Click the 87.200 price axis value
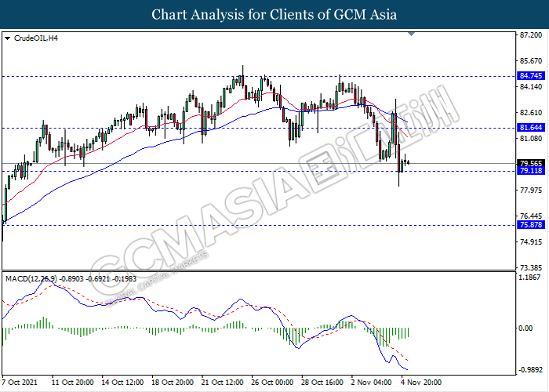Screen dimensions: 549x392 (x=531, y=35)
